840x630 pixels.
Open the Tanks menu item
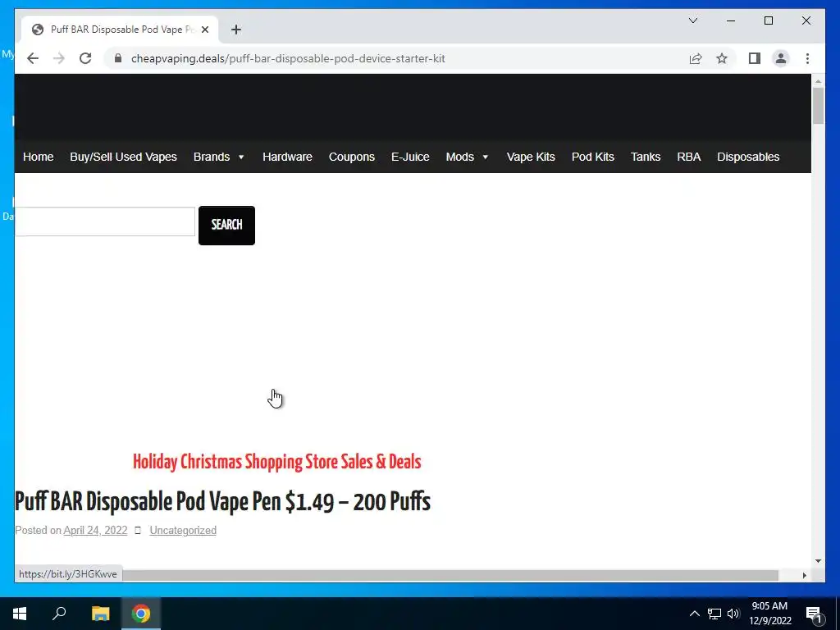(x=646, y=157)
